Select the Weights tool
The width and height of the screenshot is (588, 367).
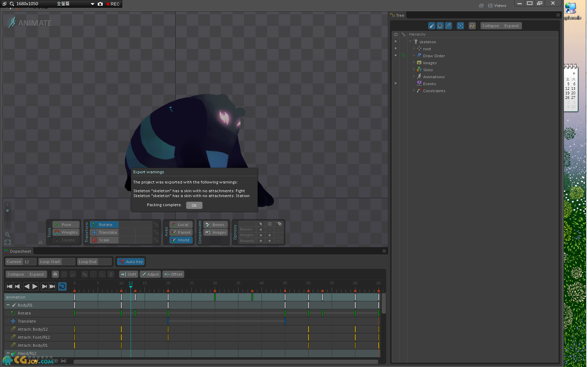(x=66, y=232)
